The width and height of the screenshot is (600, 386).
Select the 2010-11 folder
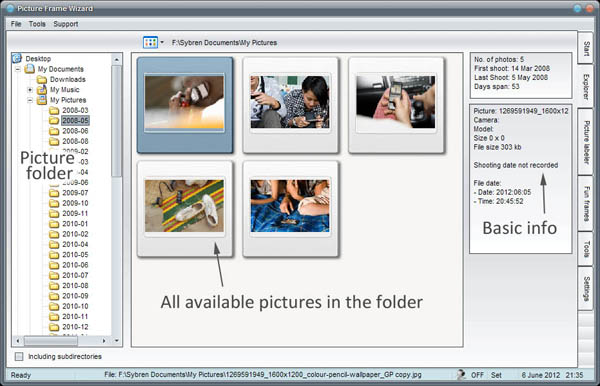pos(75,317)
